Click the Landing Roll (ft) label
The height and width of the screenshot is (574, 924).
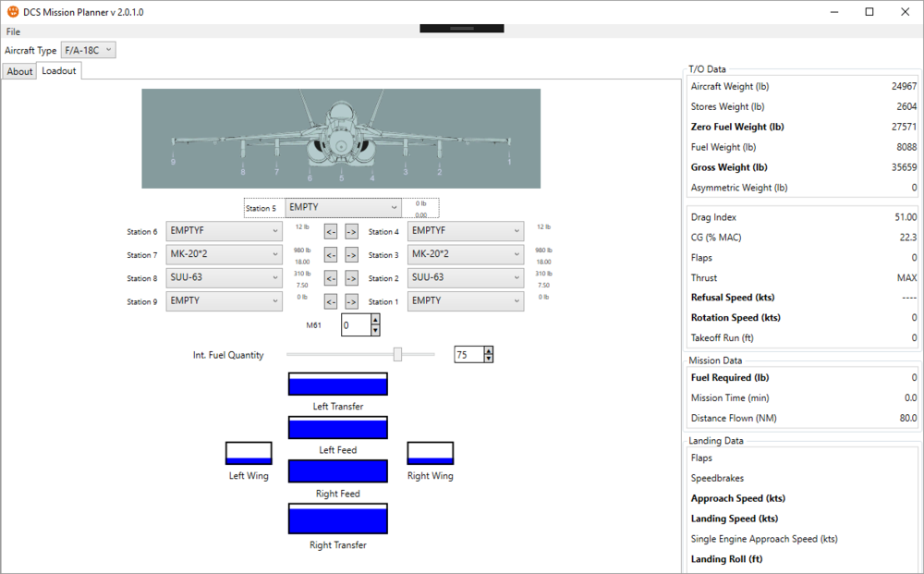coord(726,559)
